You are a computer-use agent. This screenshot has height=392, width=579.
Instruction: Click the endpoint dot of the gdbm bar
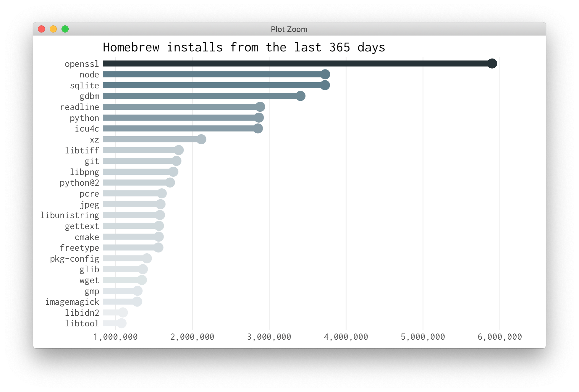(x=300, y=96)
